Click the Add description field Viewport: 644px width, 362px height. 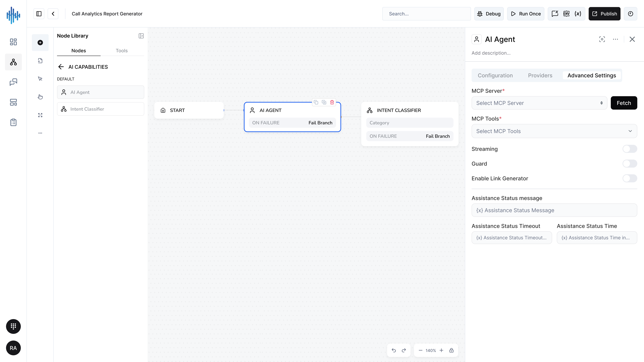click(x=491, y=53)
